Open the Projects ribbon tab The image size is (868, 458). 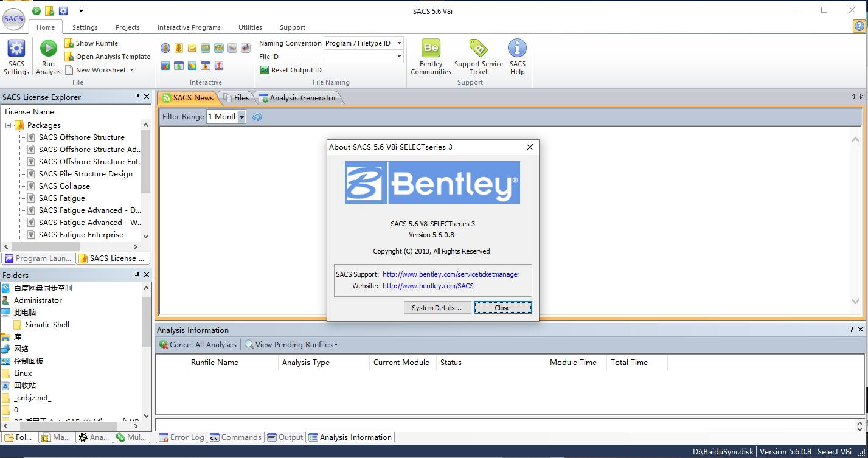tap(128, 27)
